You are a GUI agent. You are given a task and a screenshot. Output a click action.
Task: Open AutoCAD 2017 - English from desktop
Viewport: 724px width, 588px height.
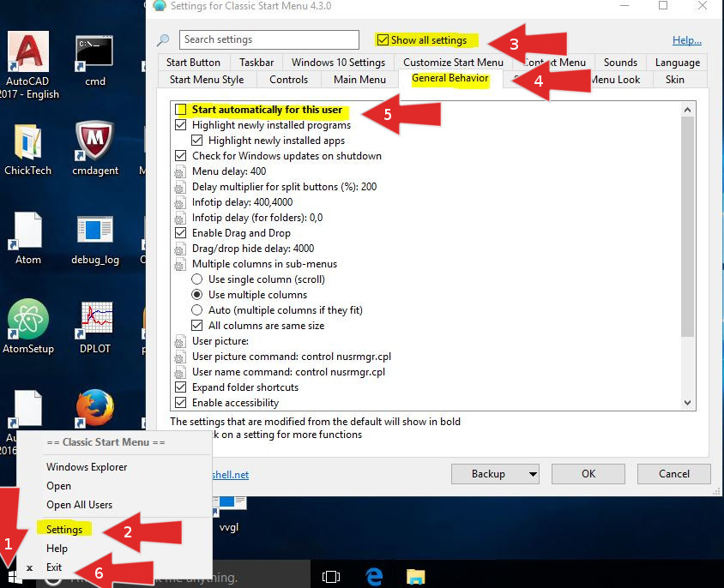click(28, 51)
